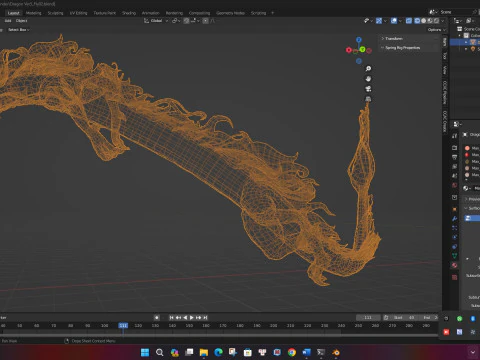The image size is (480, 360).
Task: Open the pivot point dropdown
Action: coord(176,21)
